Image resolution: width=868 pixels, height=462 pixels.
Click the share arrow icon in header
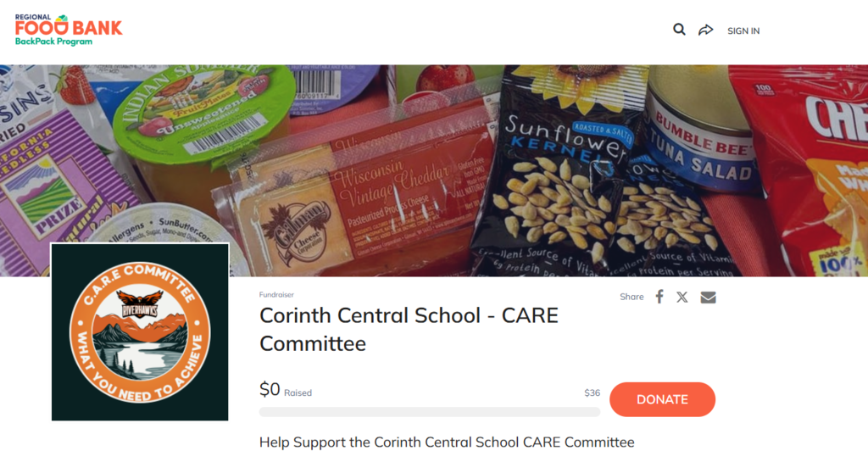pos(706,30)
